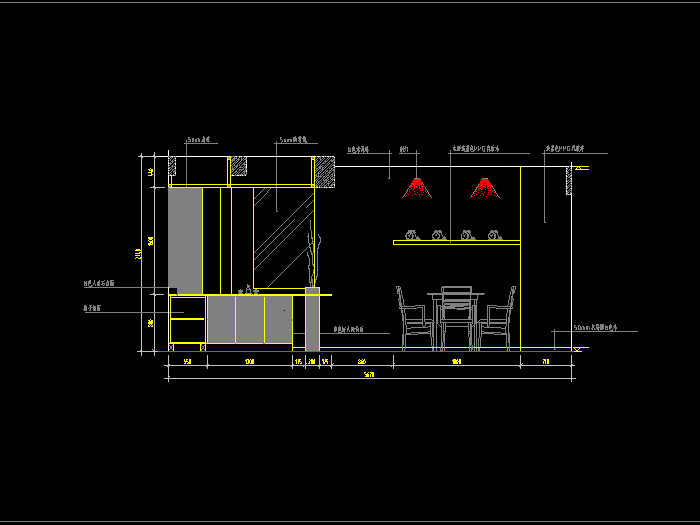This screenshot has height=525, width=700.
Task: Select the overall 5670 dimension text
Action: click(370, 374)
